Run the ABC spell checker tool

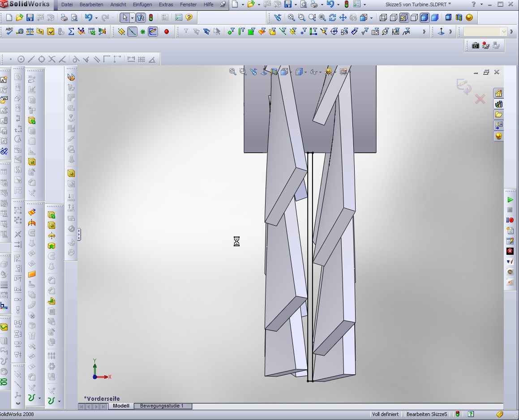click(x=9, y=31)
